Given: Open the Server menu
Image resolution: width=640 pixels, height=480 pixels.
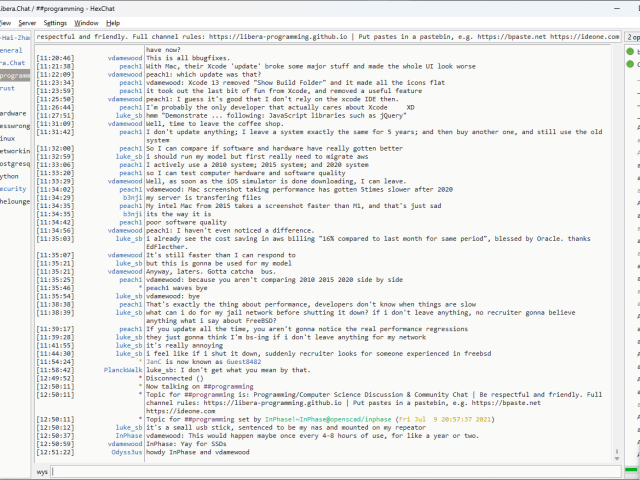Looking at the screenshot, I should [x=27, y=22].
